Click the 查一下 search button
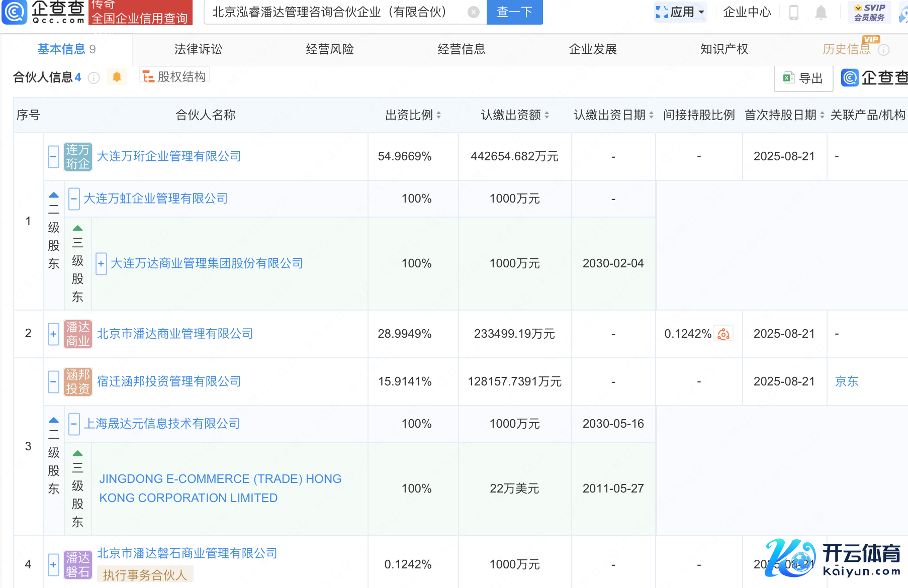The image size is (908, 588). [514, 12]
